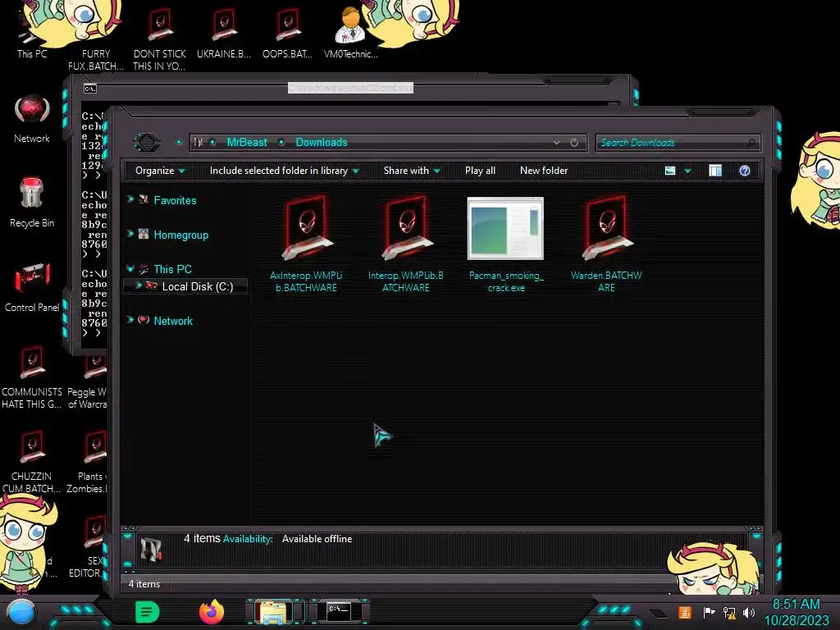
Task: Click the cmd.exe window title bar
Action: click(350, 88)
